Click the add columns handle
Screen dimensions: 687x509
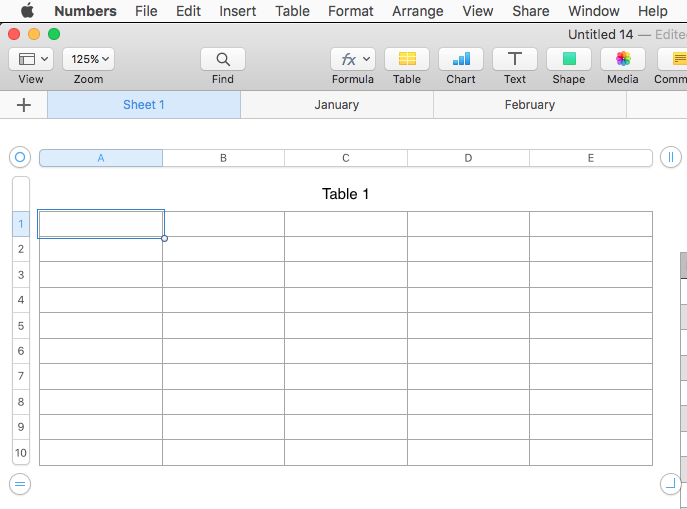click(x=671, y=157)
